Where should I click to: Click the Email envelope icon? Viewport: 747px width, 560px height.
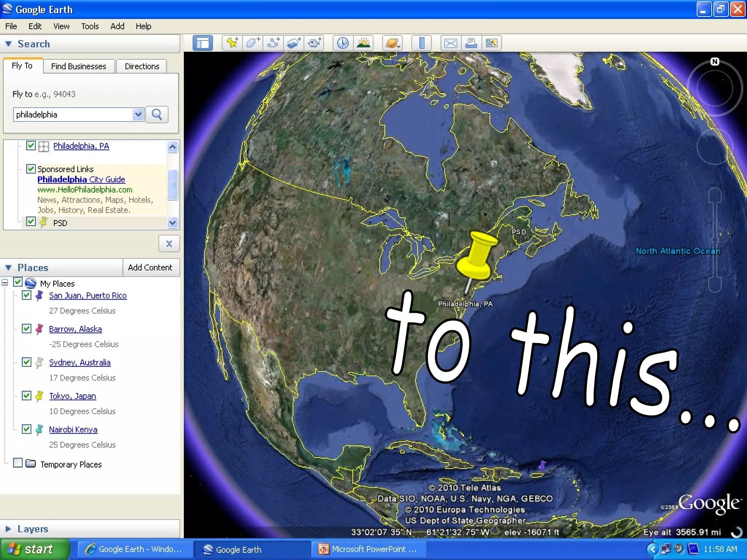tap(450, 43)
